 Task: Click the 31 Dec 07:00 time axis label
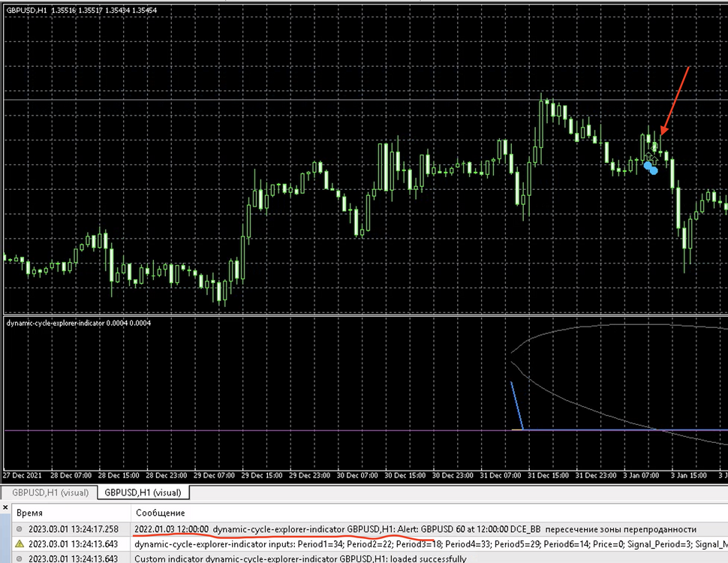point(501,475)
